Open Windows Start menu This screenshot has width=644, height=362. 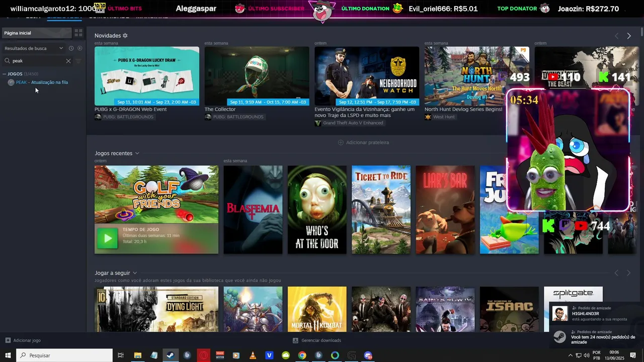click(x=8, y=355)
